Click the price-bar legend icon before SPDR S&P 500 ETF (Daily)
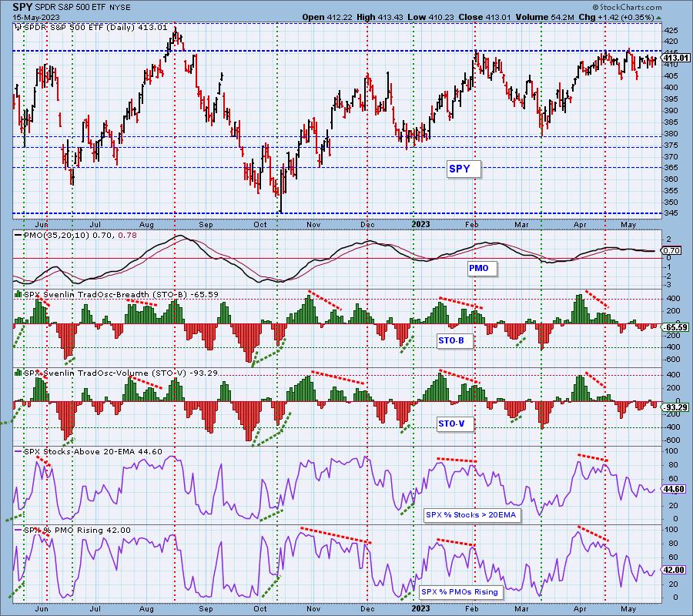Screen dimensions: 693x616 18,28
